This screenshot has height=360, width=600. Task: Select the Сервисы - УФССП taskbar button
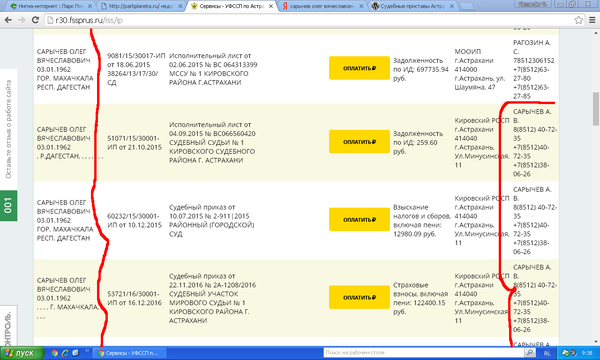pos(130,353)
